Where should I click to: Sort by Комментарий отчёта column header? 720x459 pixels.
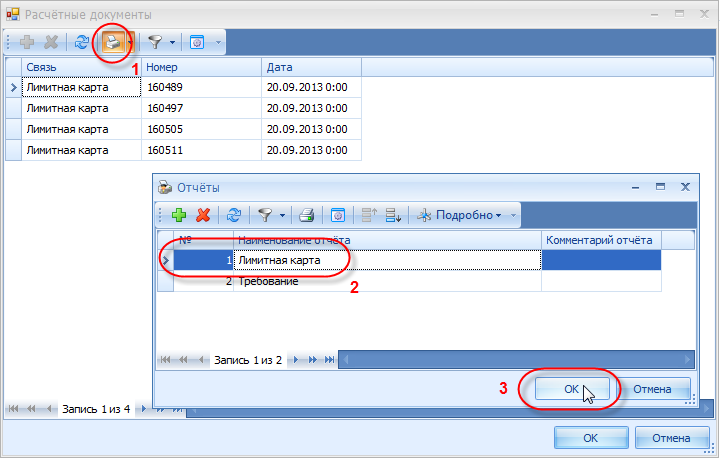[601, 240]
